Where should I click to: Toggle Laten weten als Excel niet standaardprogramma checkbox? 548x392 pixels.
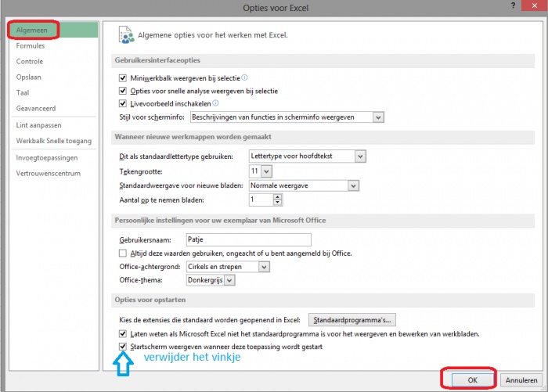[x=123, y=333]
